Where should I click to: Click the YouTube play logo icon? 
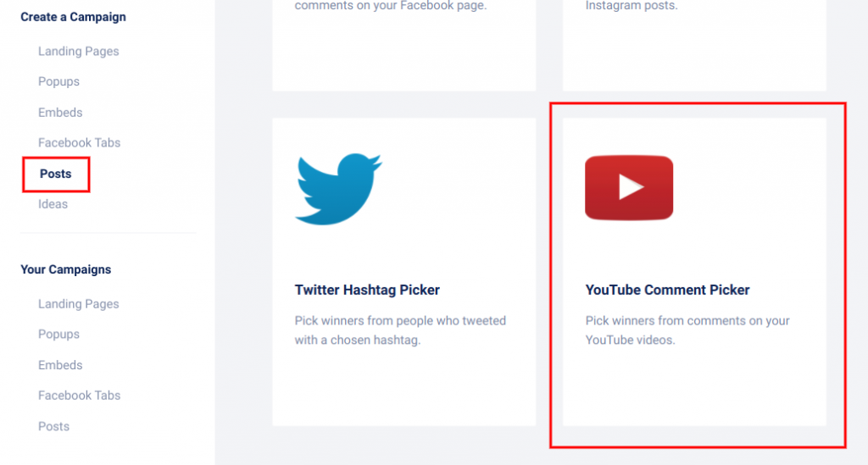pyautogui.click(x=629, y=187)
